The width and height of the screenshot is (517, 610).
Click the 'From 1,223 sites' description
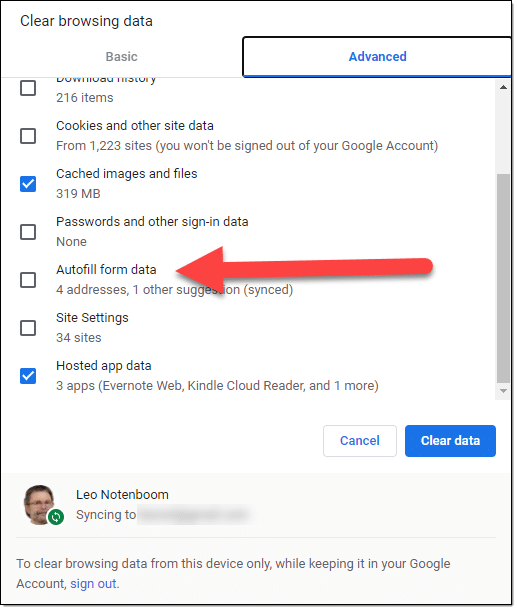[x=247, y=146]
